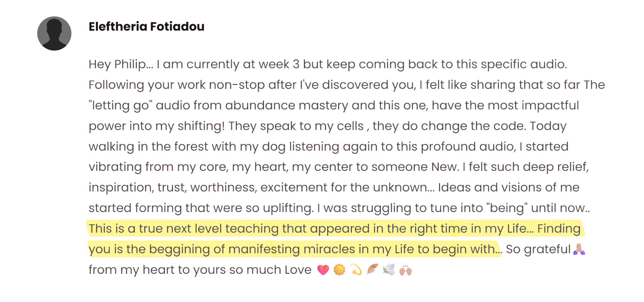Click the folded praying hands emoji
This screenshot has width=644, height=302.
(579, 249)
